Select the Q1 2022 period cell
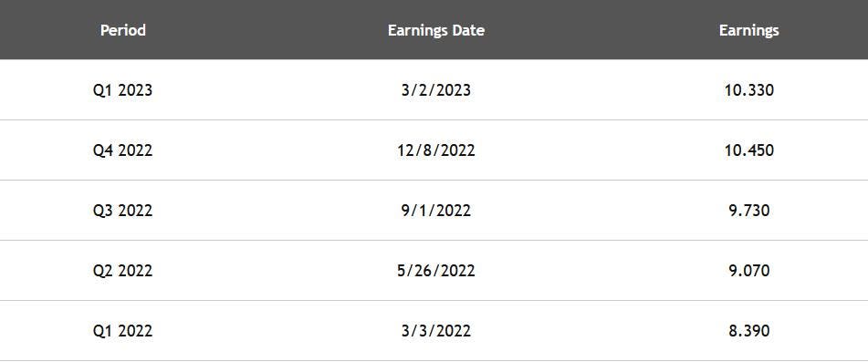 coord(123,331)
